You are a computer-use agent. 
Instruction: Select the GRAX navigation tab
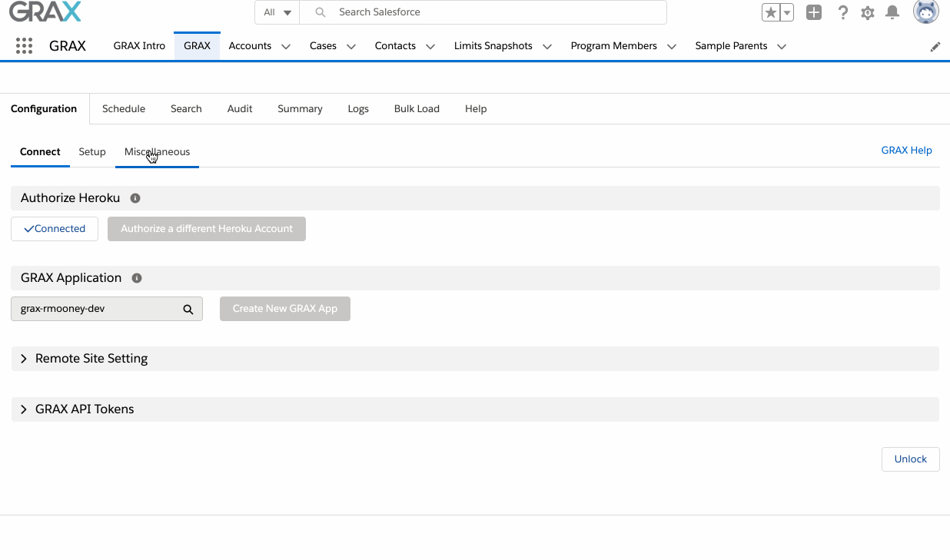197,46
